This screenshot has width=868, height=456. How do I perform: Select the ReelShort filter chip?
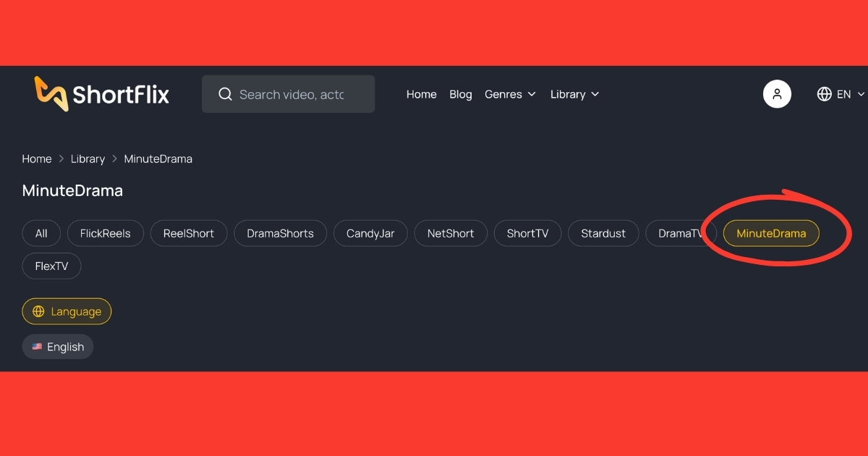(x=189, y=233)
